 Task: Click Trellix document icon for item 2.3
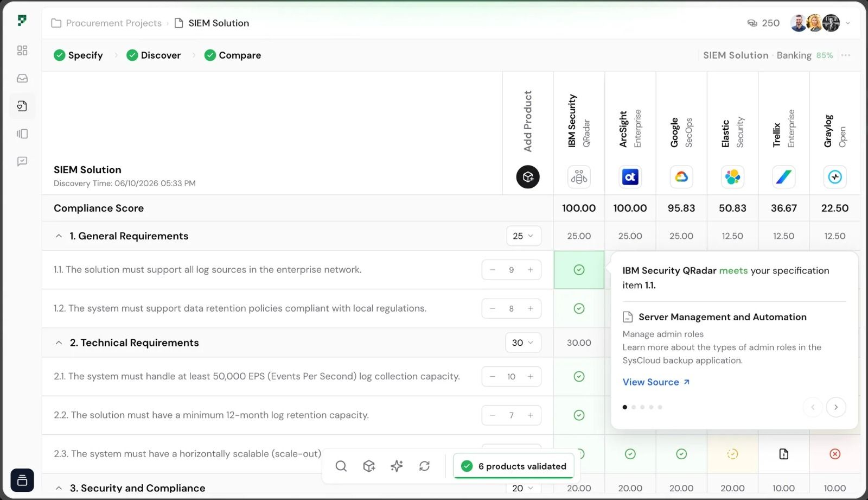point(784,454)
